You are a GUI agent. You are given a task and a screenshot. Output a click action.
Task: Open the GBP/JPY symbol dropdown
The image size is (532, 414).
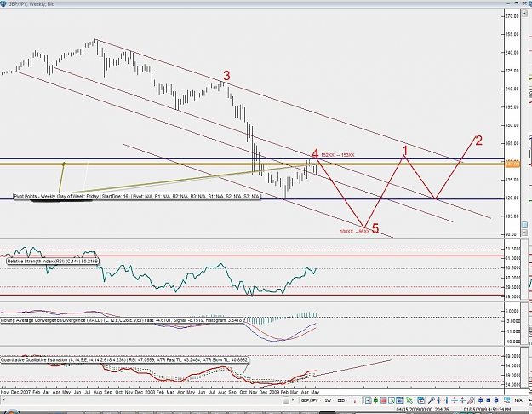click(312, 400)
